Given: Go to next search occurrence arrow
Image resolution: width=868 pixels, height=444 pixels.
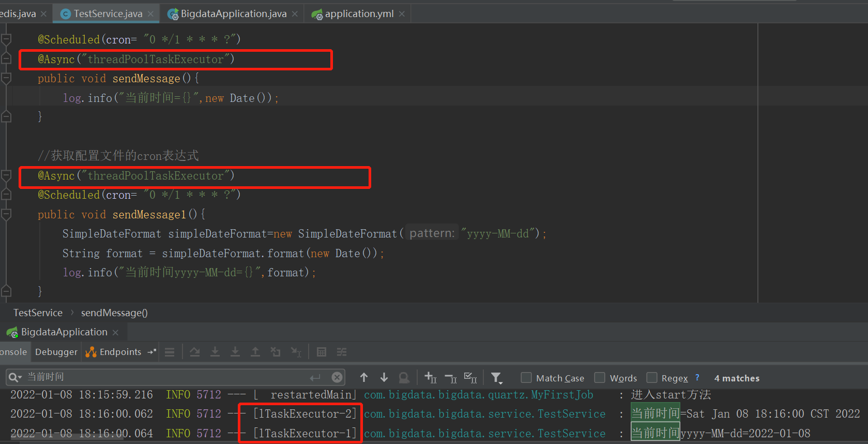Looking at the screenshot, I should pos(384,378).
